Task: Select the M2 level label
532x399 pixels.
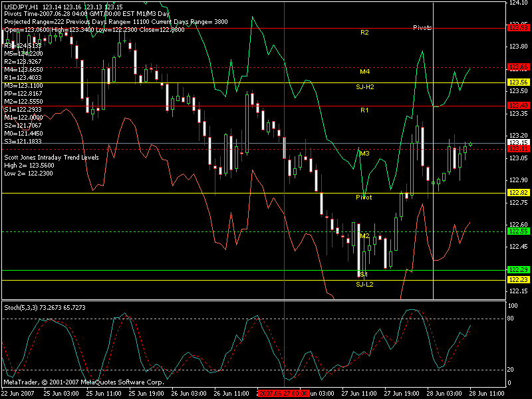Action: tap(364, 236)
